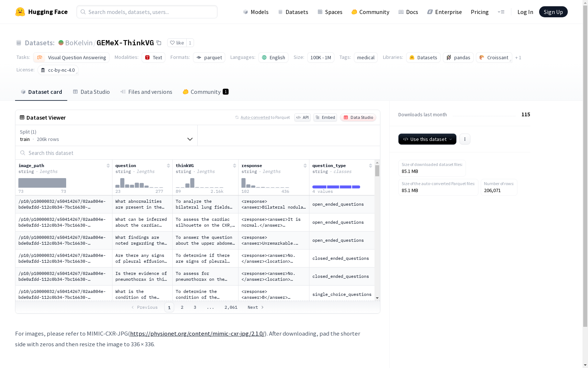Click the question lengths histogram
The width and height of the screenshot is (588, 368).
click(x=139, y=183)
